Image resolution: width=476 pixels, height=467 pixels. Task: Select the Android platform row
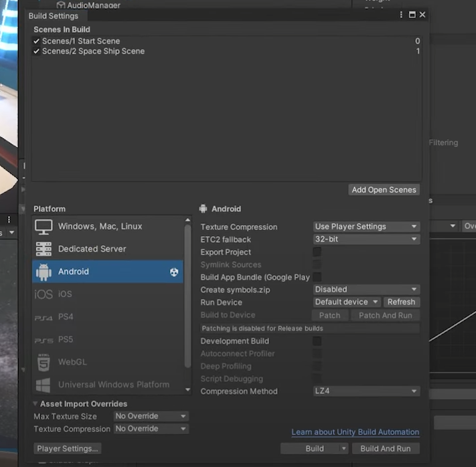pos(108,272)
